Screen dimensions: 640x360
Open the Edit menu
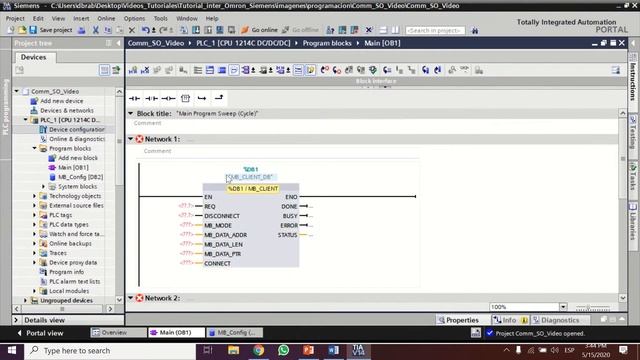coord(38,18)
